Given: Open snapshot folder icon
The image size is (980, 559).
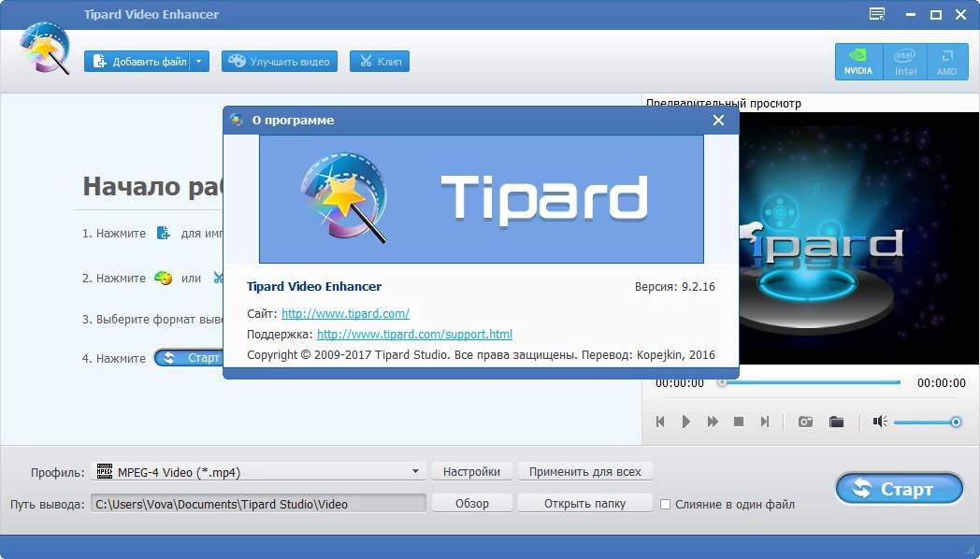Looking at the screenshot, I should (x=836, y=422).
